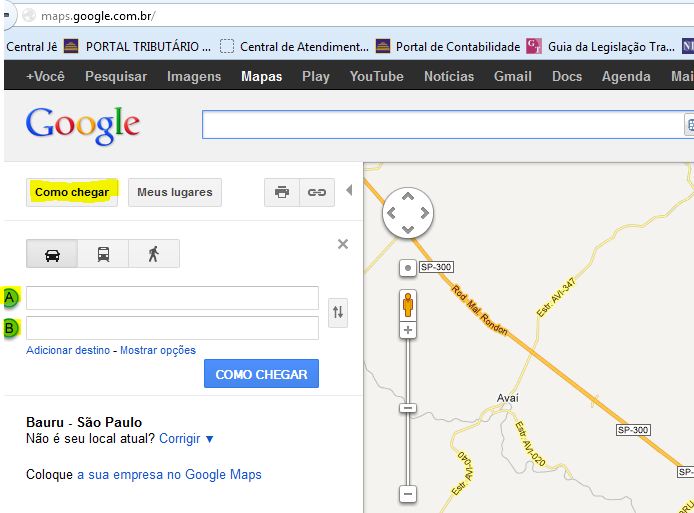Image resolution: width=694 pixels, height=513 pixels.
Task: Pan the map right arrow
Action: 424,213
